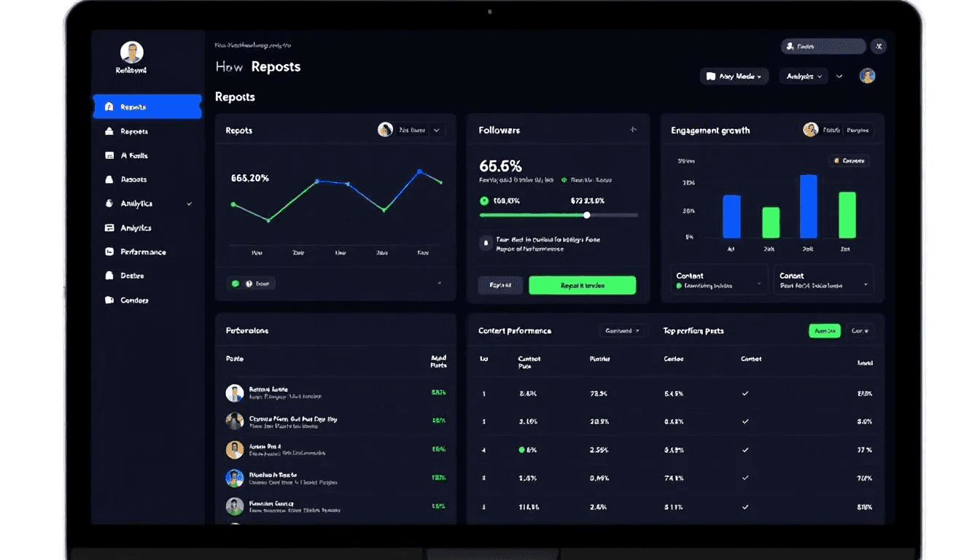Switch to the Everyone tab on Engagement growth
The height and width of the screenshot is (560, 980).
(x=857, y=129)
